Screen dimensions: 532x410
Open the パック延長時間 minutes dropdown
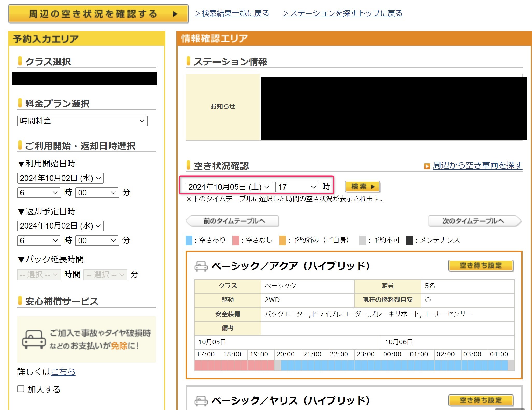[x=105, y=275]
